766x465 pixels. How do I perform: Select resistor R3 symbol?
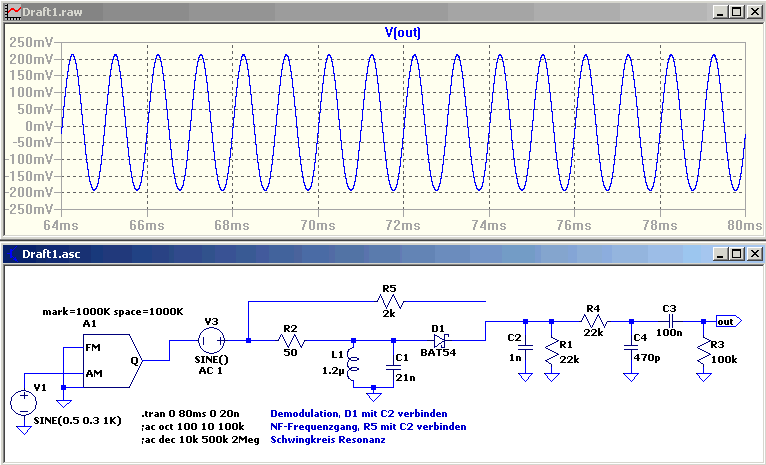(703, 353)
